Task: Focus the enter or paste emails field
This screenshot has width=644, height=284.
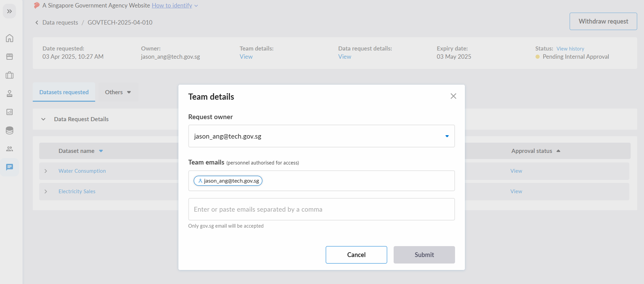Action: tap(321, 209)
